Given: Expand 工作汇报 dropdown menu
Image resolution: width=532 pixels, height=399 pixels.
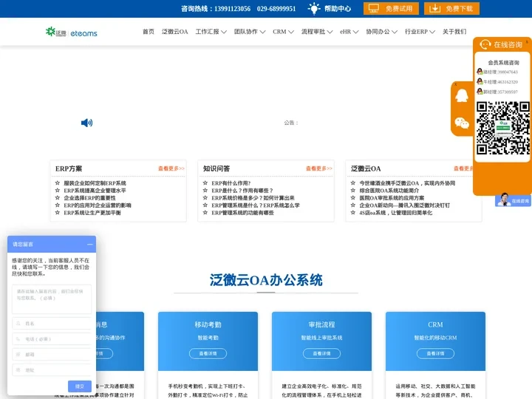Looking at the screenshot, I should click(211, 32).
